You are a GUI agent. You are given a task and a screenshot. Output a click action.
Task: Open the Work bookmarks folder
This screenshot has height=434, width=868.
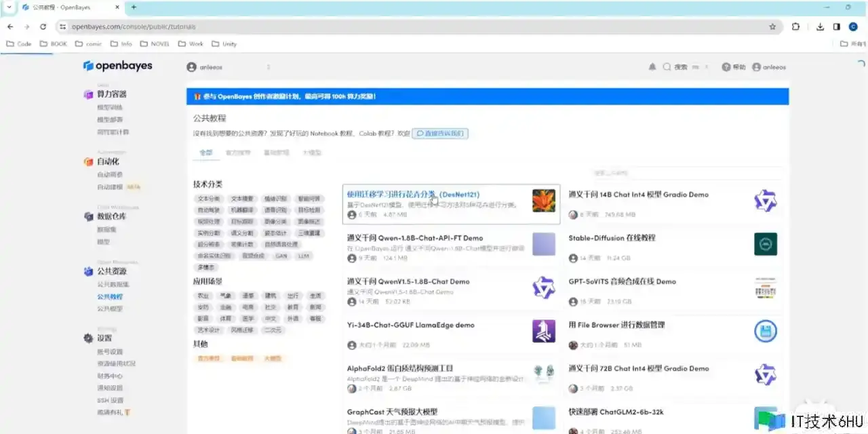click(191, 43)
